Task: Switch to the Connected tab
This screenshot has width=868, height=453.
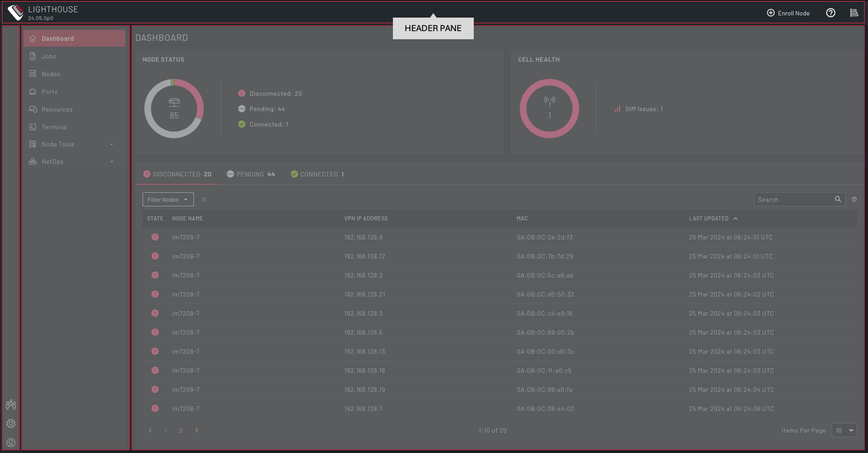Action: 317,174
